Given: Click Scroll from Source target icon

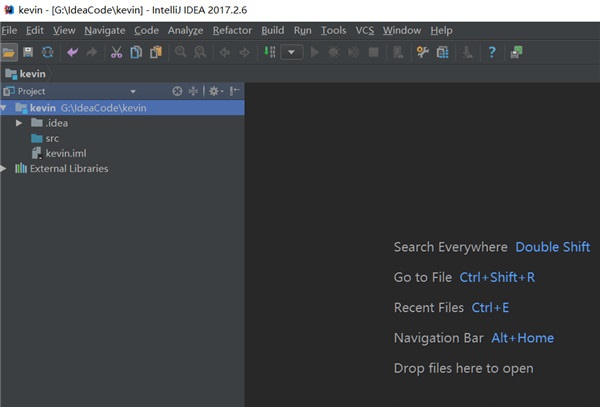Looking at the screenshot, I should [x=177, y=91].
